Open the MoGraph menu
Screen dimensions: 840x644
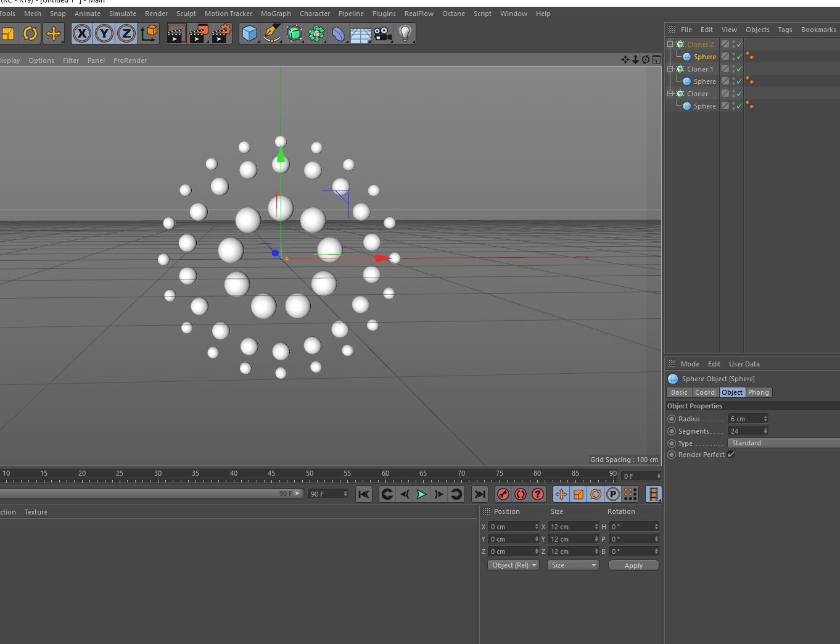(x=276, y=14)
